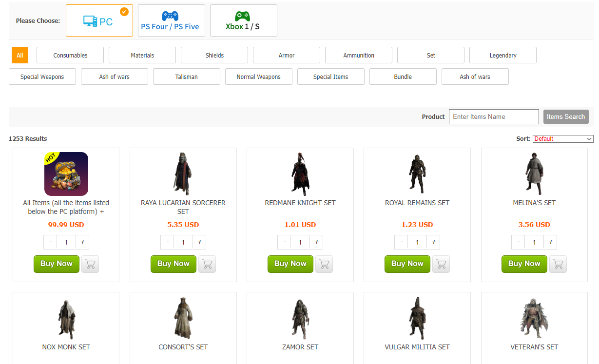599x364 pixels.
Task: Filter by Talisman category
Action: [187, 77]
